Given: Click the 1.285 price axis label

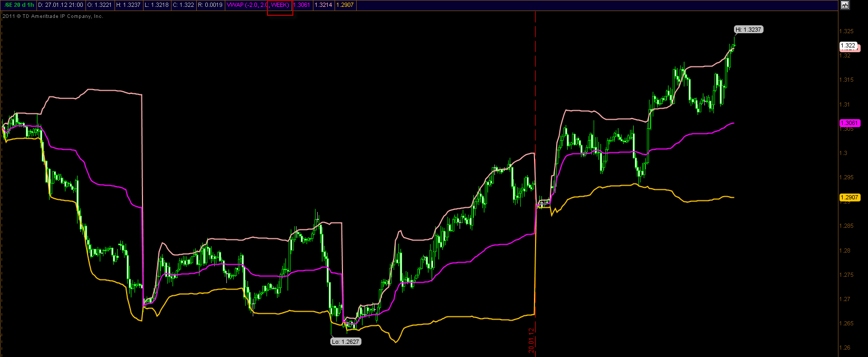Looking at the screenshot, I should click(x=846, y=226).
